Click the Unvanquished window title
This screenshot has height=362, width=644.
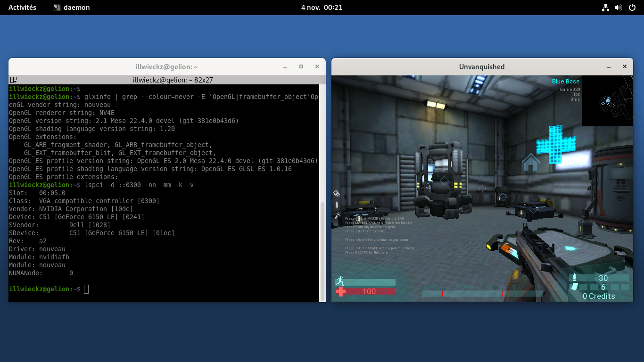click(482, 67)
